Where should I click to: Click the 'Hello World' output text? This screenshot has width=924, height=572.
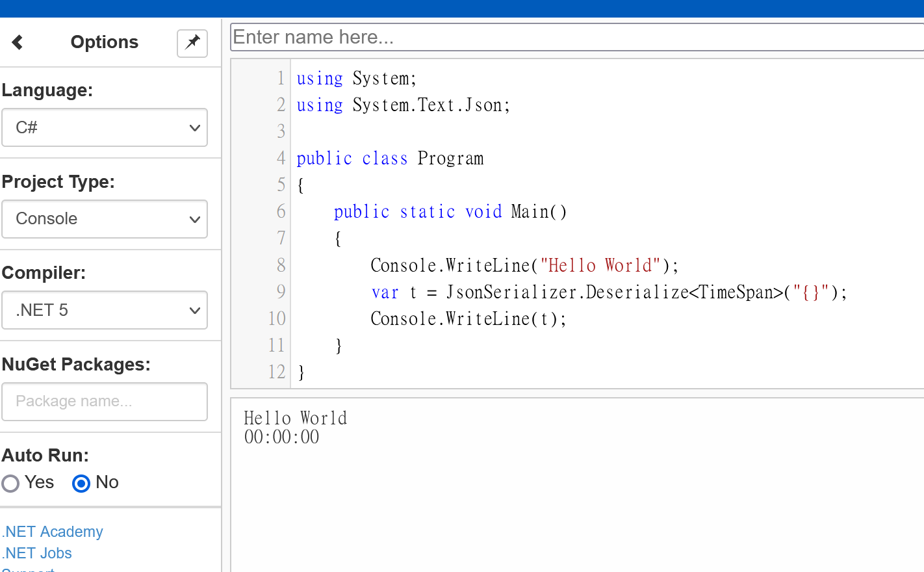[x=296, y=418]
